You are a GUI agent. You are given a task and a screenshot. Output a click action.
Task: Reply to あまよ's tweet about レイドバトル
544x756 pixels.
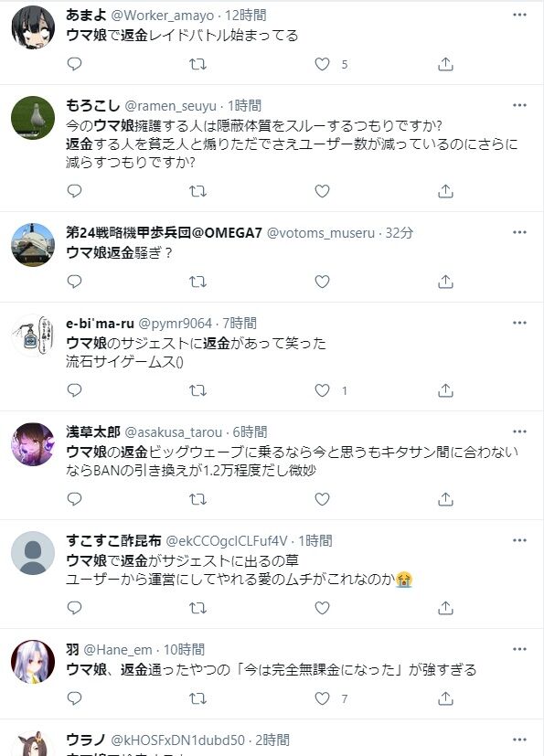coord(72,64)
